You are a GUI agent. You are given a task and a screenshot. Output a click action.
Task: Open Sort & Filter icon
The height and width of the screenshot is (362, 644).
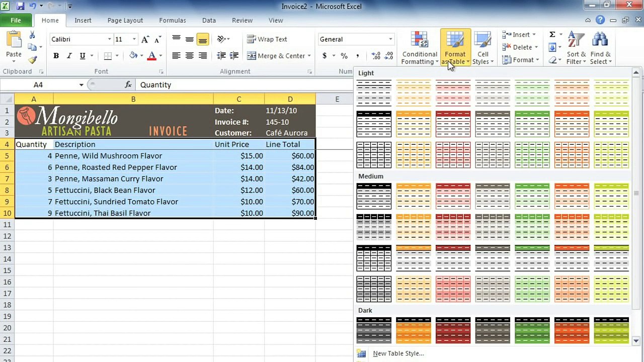coord(576,40)
